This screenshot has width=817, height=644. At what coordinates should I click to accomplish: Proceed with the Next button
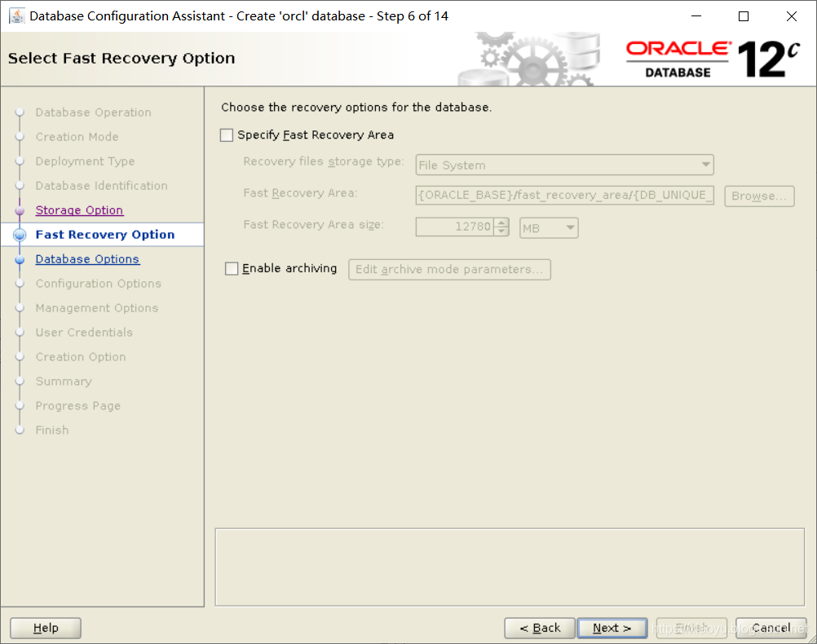[x=612, y=628]
